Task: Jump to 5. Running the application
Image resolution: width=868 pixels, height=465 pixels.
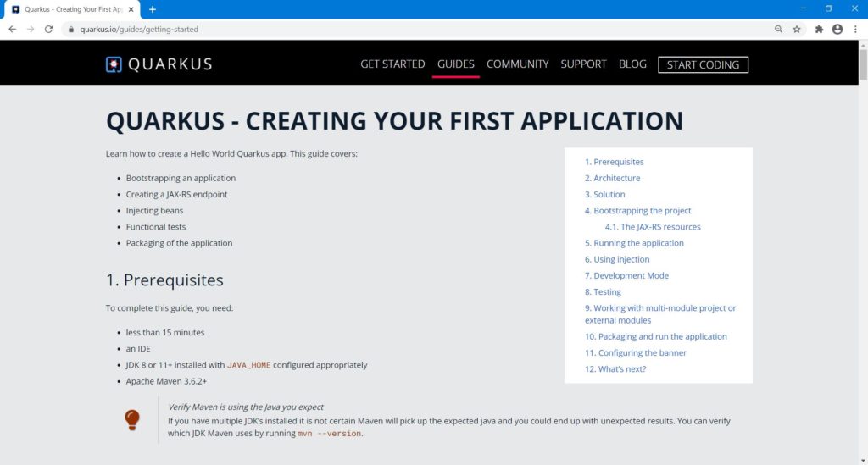Action: [x=634, y=243]
